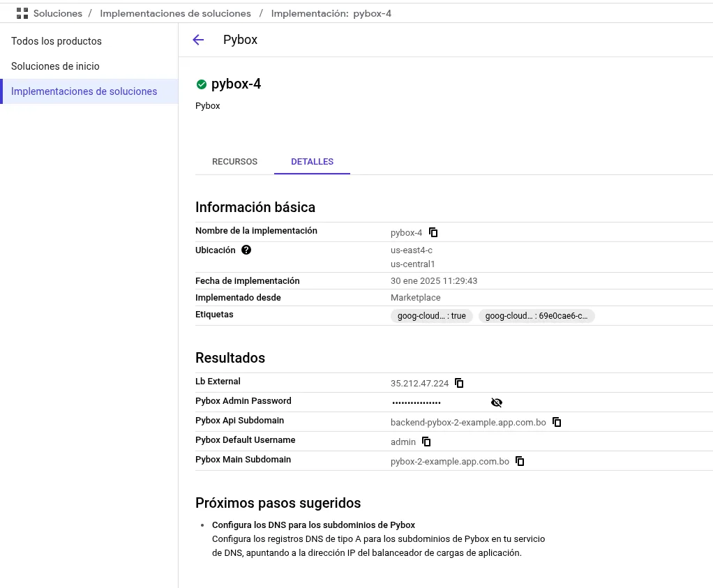The image size is (713, 588).
Task: Copy the Pybox Api Subdomain value
Action: [557, 422]
